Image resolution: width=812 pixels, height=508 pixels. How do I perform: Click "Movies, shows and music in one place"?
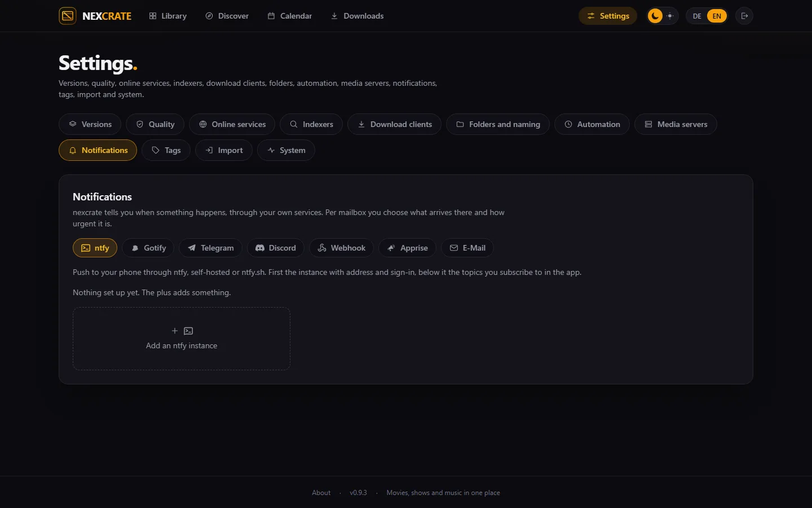443,493
